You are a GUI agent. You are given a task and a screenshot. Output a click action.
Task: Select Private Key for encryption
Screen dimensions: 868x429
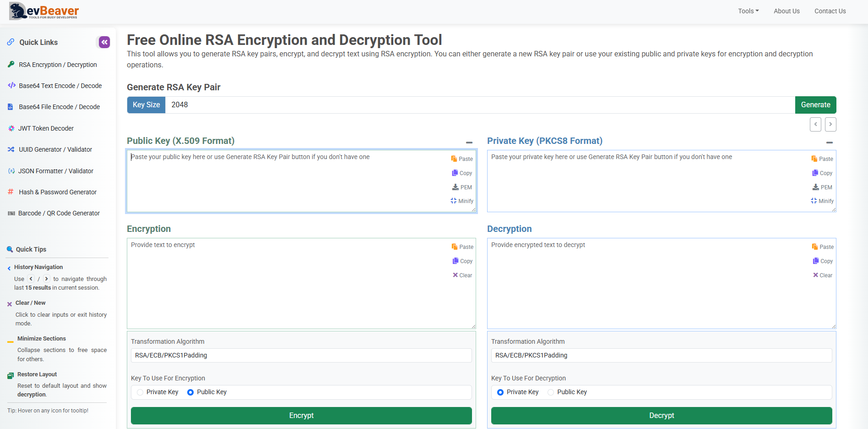click(141, 392)
